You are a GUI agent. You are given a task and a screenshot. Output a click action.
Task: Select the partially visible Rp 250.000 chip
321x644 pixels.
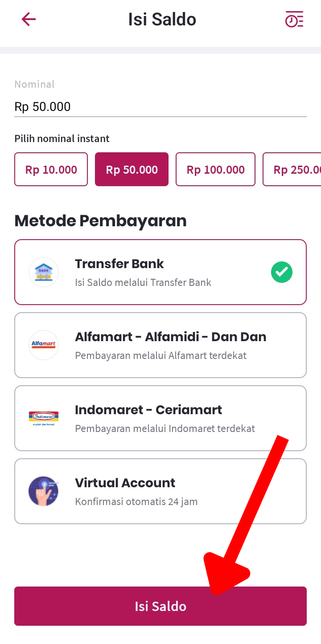(294, 169)
